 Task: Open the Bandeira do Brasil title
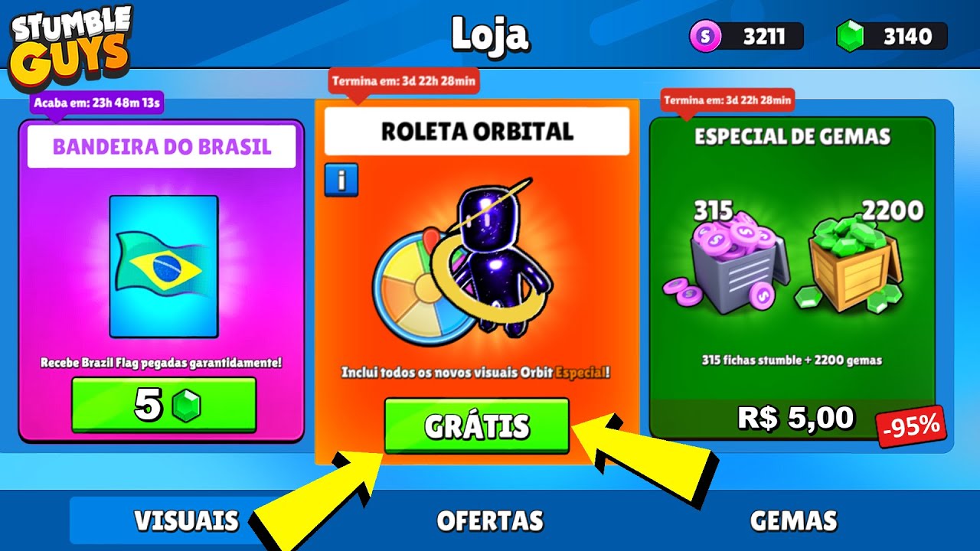pos(162,147)
